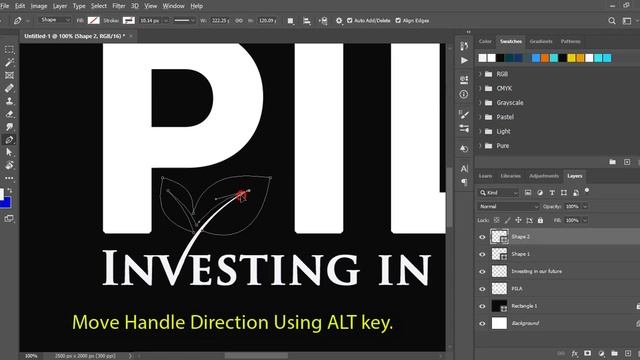Screen dimensions: 640x360
Task: Open the Actions play panel icon
Action: [x=464, y=60]
